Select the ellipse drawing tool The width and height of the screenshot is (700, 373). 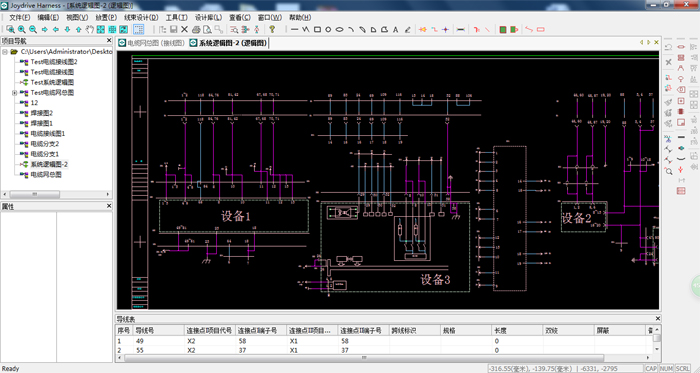(x=340, y=29)
